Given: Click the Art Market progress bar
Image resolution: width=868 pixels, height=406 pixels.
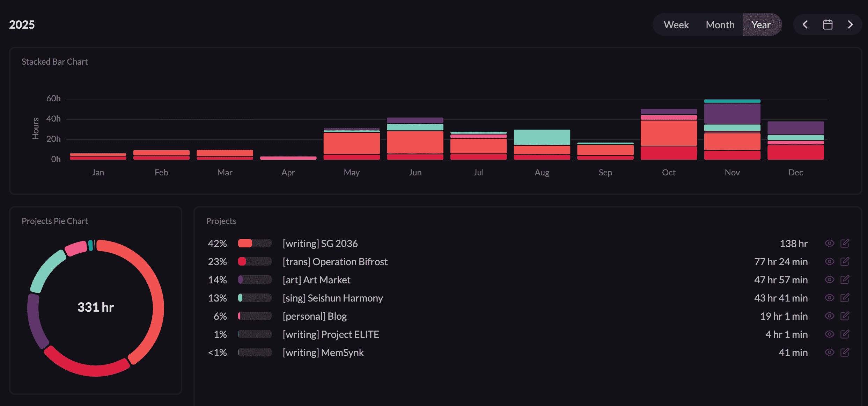Looking at the screenshot, I should pos(255,280).
